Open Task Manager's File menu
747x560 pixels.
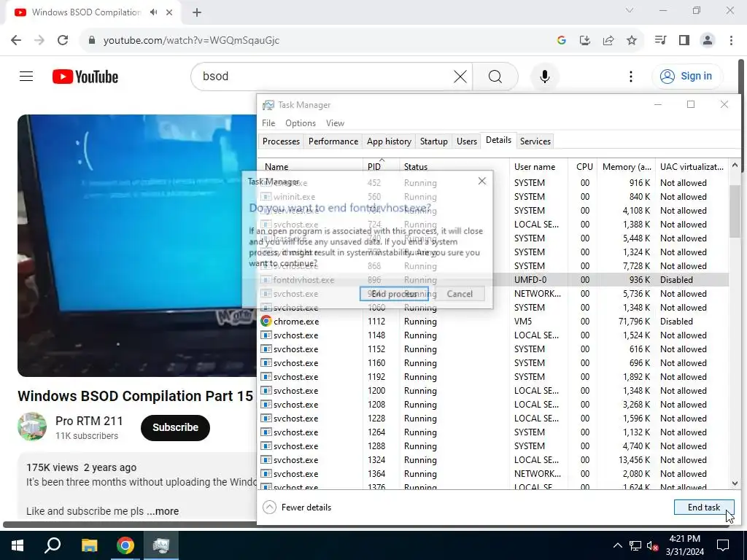pos(268,122)
